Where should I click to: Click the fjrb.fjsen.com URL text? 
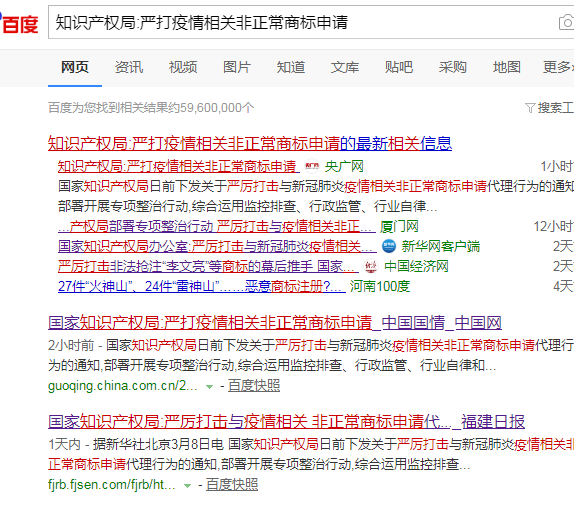pyautogui.click(x=112, y=485)
